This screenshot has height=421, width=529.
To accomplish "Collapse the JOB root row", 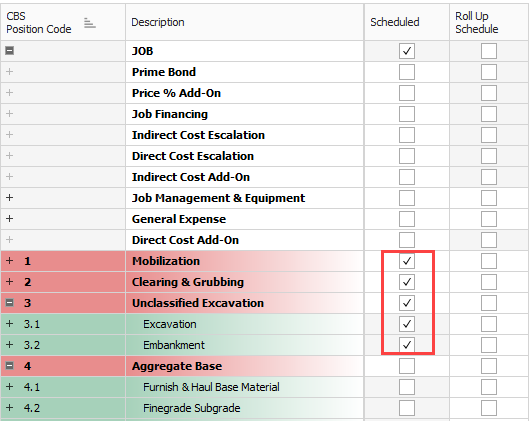I will click(9, 51).
